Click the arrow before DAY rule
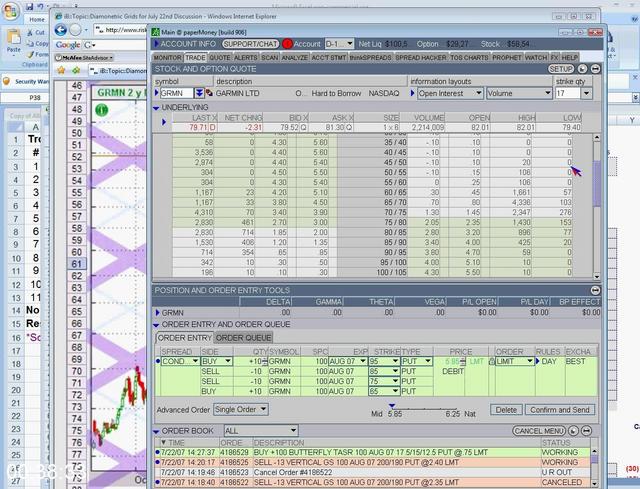640x489 pixels. tap(538, 362)
